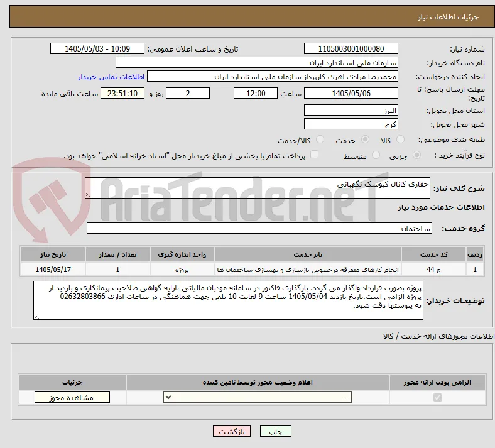Open the اطلاعات تماس خریدار link
495x448 pixels.
[x=111, y=77]
